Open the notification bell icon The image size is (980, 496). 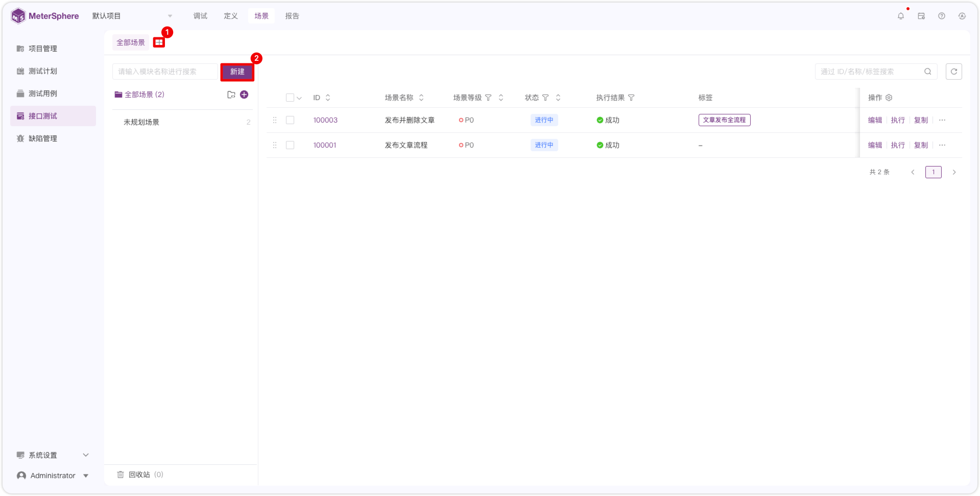(900, 16)
